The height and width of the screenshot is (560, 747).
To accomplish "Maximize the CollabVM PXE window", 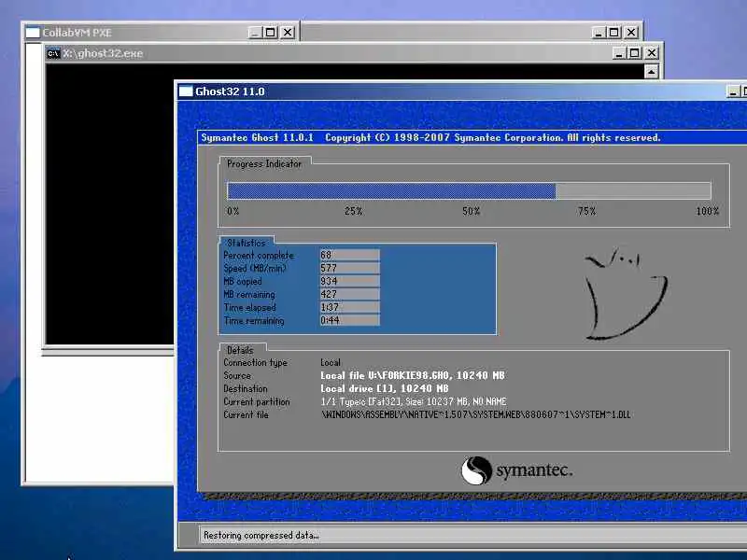I will click(271, 33).
